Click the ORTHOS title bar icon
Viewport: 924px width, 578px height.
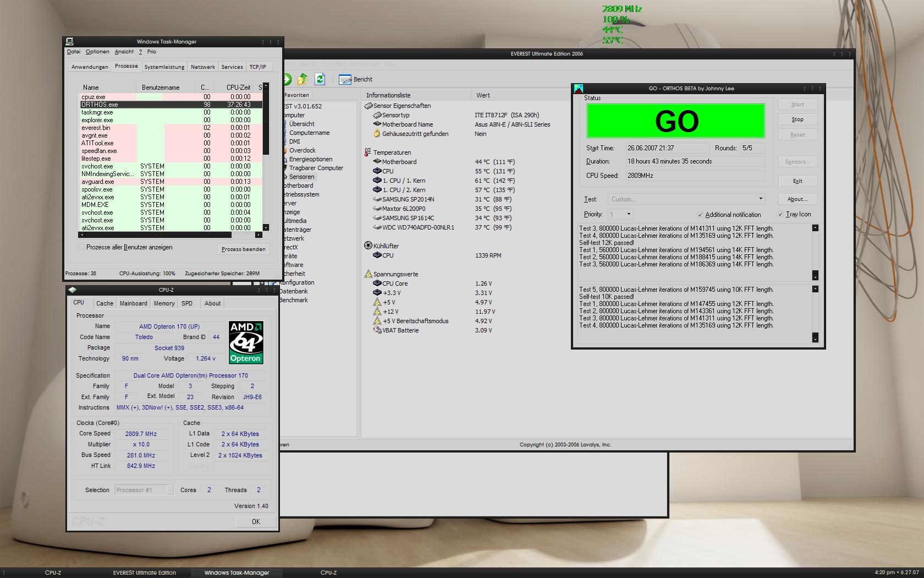tap(578, 88)
